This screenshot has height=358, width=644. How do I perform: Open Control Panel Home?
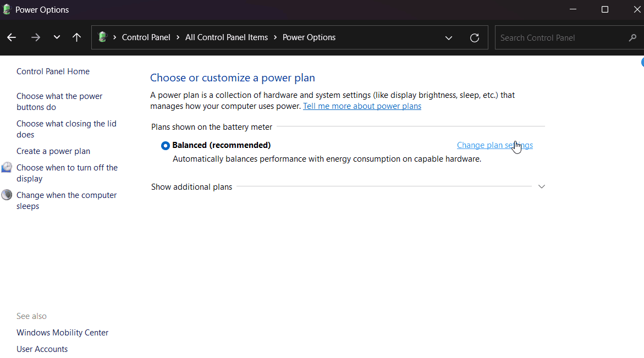coord(53,71)
